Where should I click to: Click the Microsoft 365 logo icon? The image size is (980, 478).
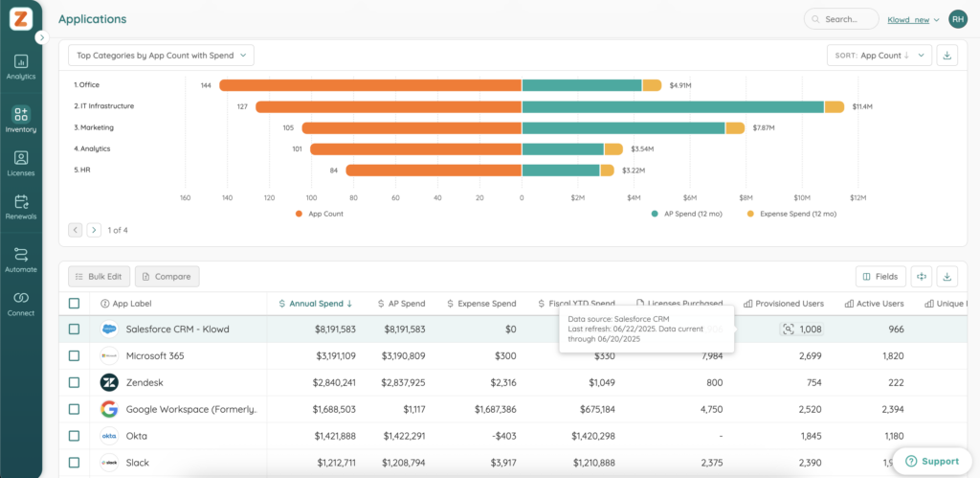pos(109,356)
